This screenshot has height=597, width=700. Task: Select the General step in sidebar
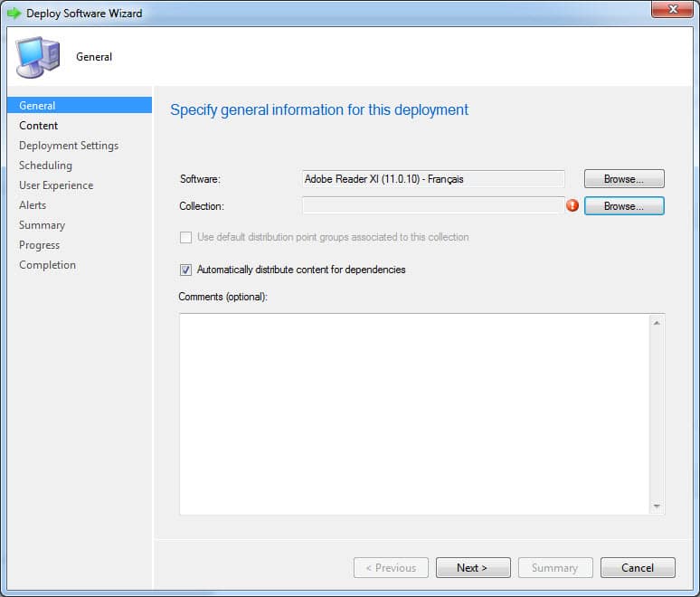point(80,105)
